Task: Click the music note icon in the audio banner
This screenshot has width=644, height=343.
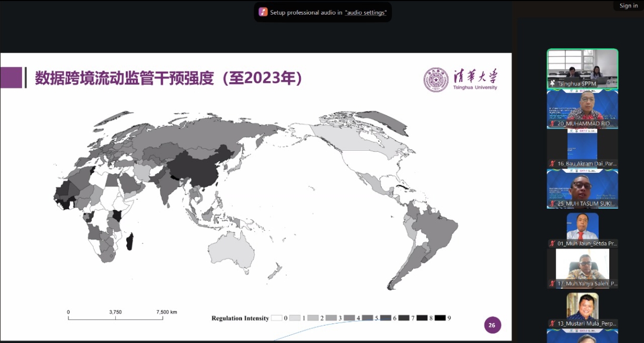Action: click(263, 12)
